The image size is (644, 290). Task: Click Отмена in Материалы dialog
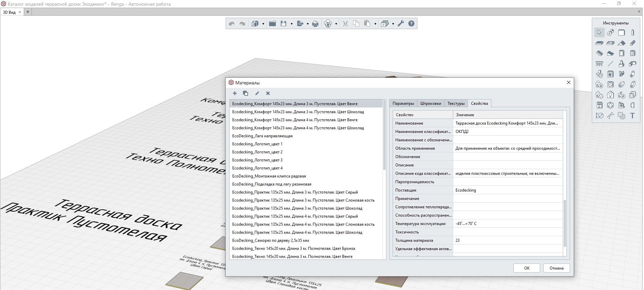point(556,268)
